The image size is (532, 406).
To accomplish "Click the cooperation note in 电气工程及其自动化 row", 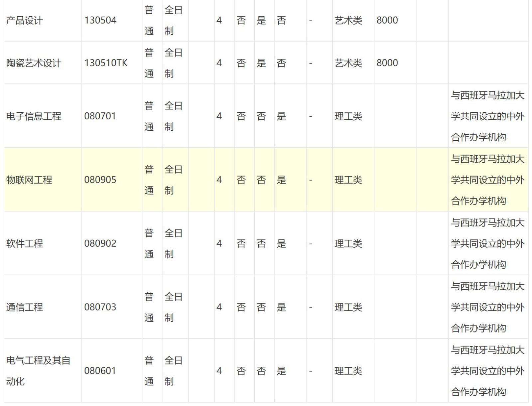I will tap(488, 371).
